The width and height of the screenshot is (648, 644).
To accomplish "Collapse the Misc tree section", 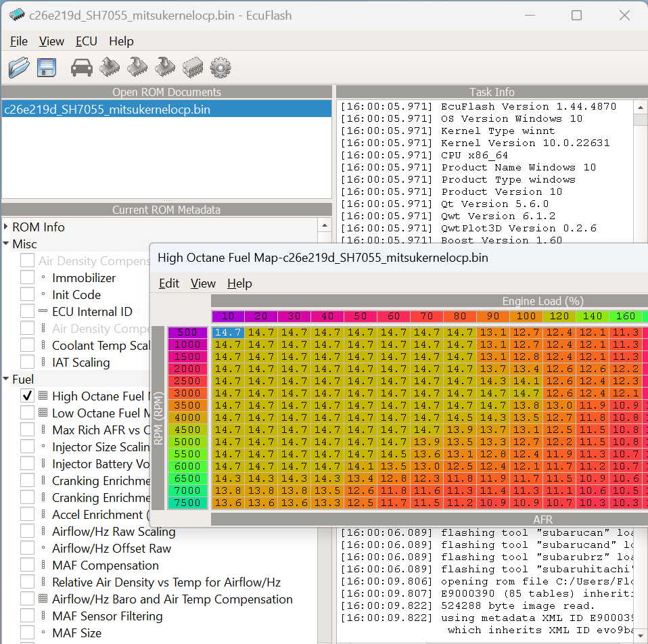I will [x=6, y=244].
